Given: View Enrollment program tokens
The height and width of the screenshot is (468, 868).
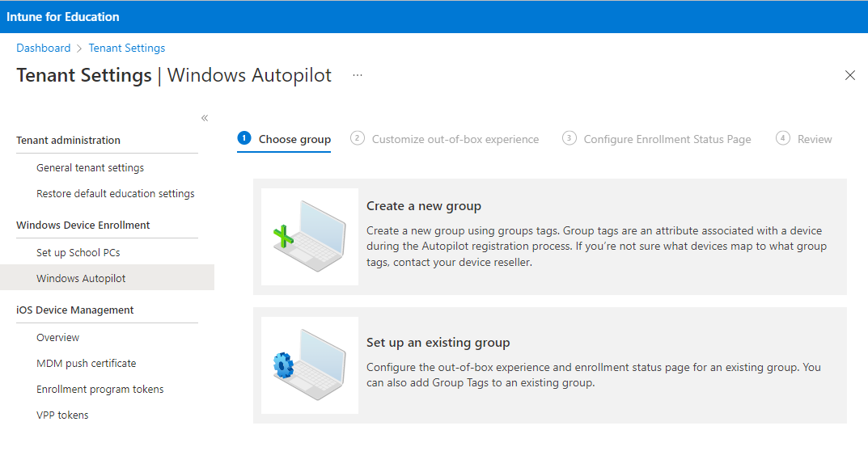Looking at the screenshot, I should pyautogui.click(x=100, y=389).
